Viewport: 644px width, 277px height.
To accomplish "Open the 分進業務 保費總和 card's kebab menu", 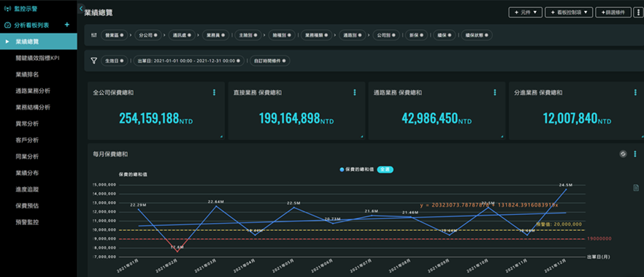I will [635, 93].
